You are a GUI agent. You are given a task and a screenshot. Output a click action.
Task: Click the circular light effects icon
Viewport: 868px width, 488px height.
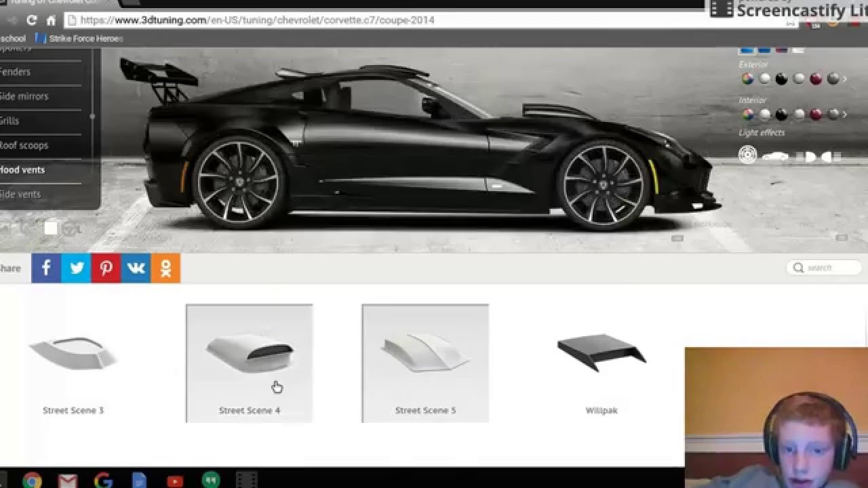click(x=747, y=155)
